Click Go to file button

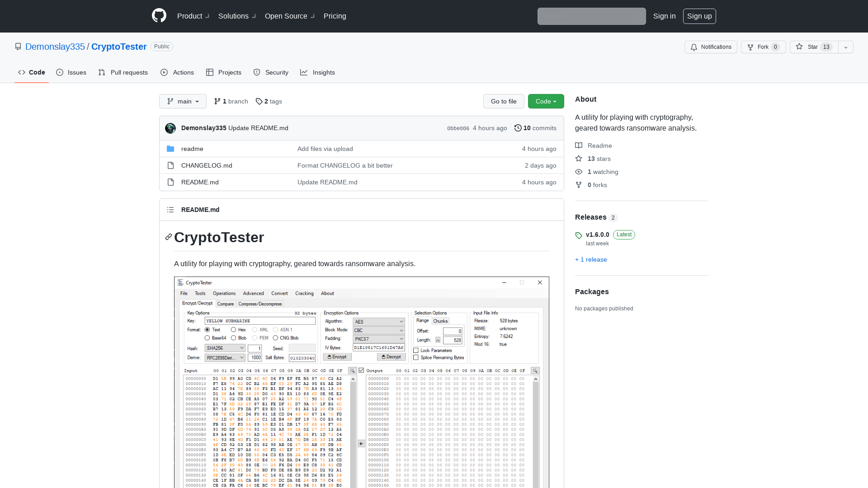tap(503, 101)
